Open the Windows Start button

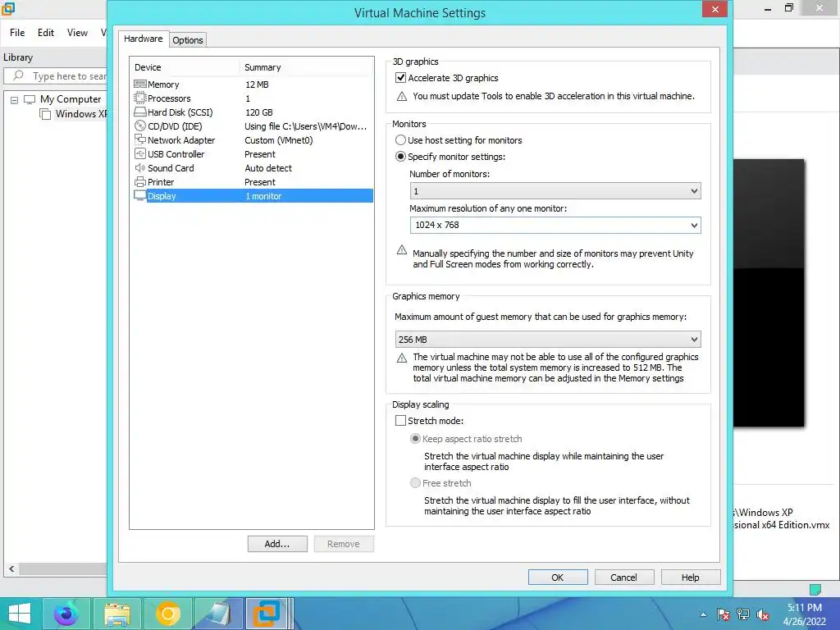[x=20, y=614]
